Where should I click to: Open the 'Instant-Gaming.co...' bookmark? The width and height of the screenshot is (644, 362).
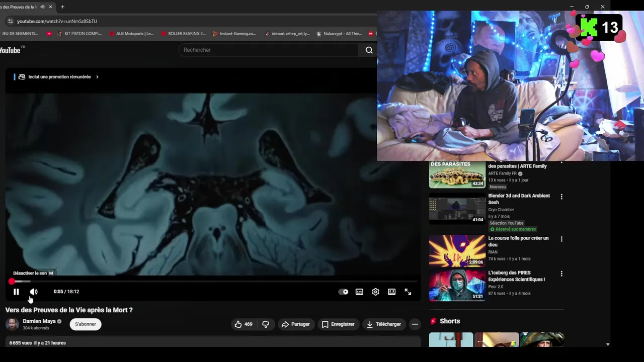(x=234, y=34)
